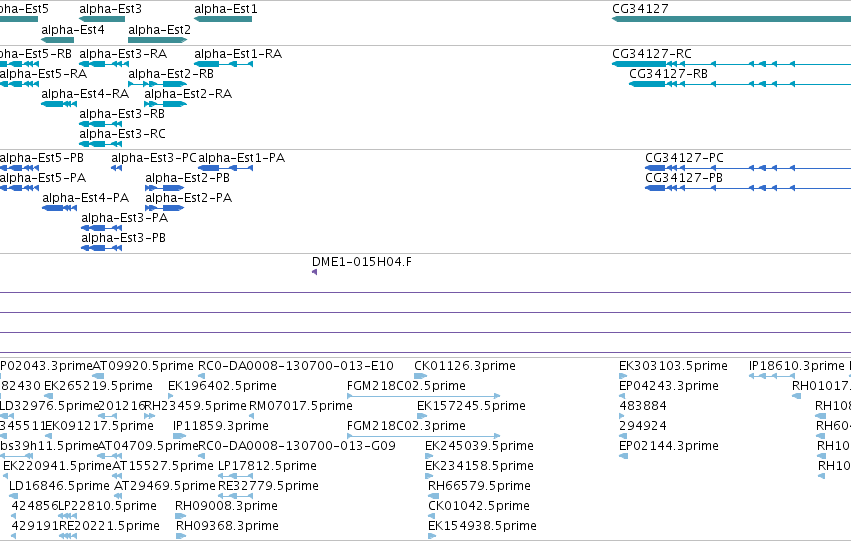This screenshot has width=851, height=541.
Task: Select the CG34127-PC protein feature
Action: (x=748, y=168)
